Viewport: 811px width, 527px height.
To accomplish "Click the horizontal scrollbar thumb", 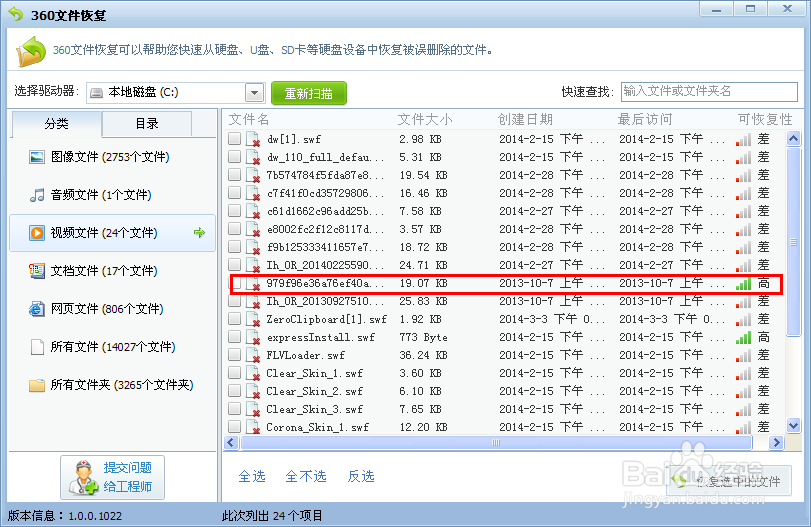I will click(x=496, y=442).
